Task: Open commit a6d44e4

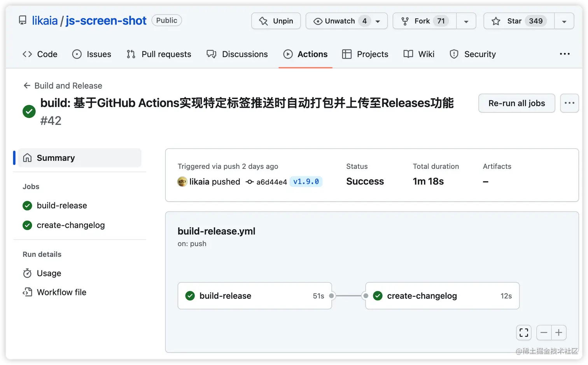Action: [x=271, y=182]
